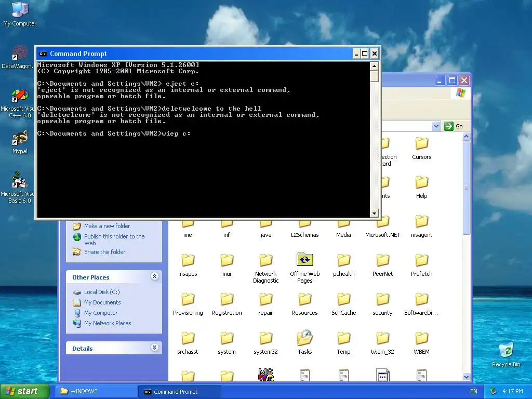
Task: Maximize the Command Prompt window
Action: tap(365, 54)
